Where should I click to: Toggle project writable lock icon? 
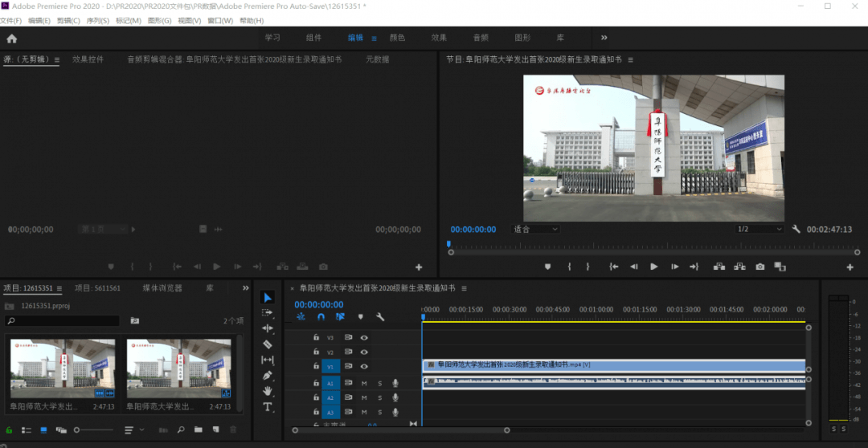click(8, 430)
